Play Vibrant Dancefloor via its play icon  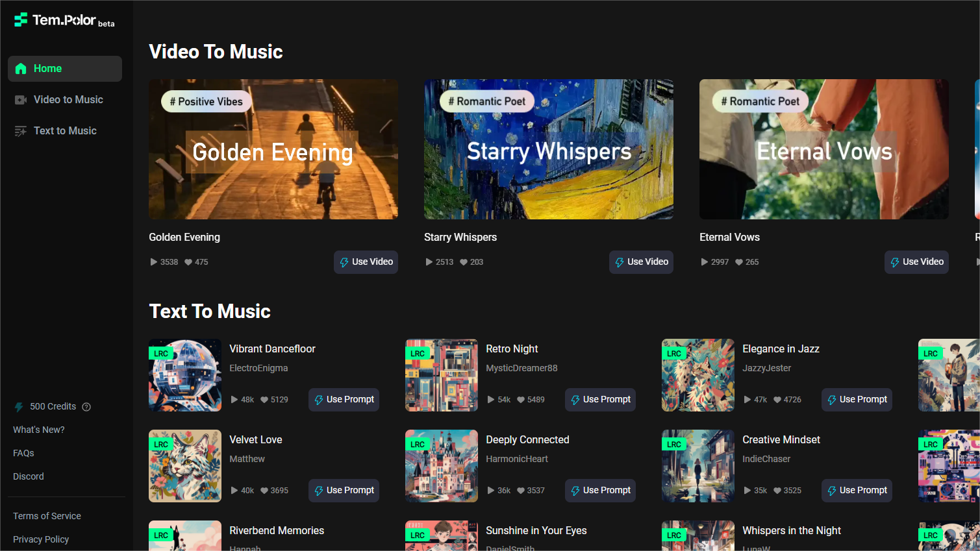234,400
